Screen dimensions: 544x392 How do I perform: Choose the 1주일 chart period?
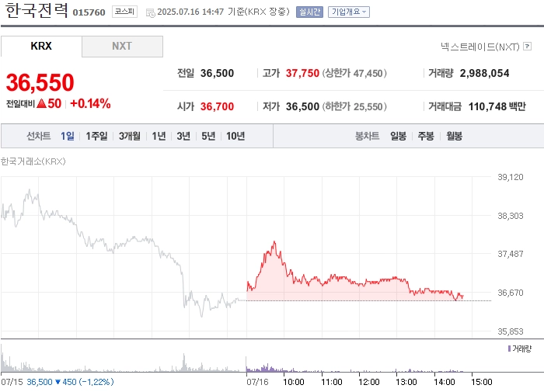point(96,136)
